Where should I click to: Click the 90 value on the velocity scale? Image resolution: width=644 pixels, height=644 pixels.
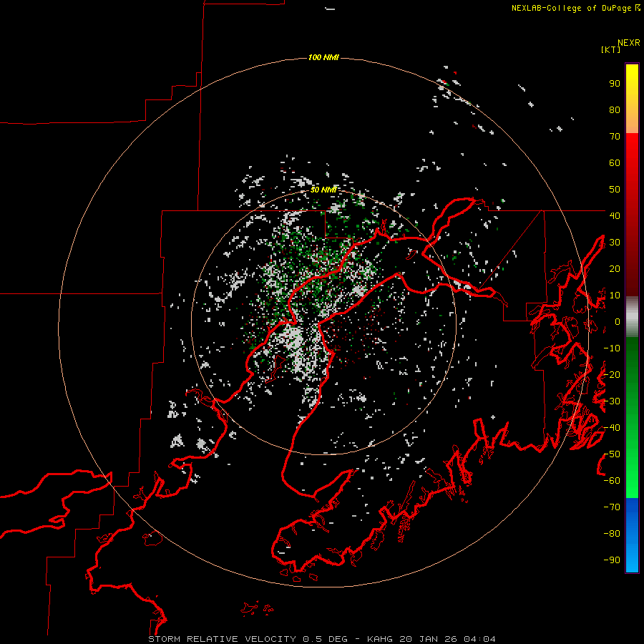click(615, 84)
